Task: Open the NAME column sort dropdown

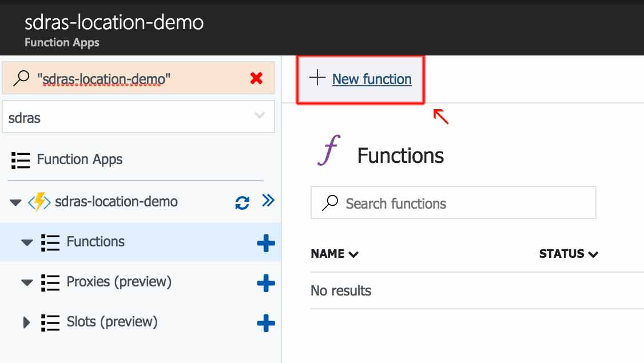Action: point(353,254)
